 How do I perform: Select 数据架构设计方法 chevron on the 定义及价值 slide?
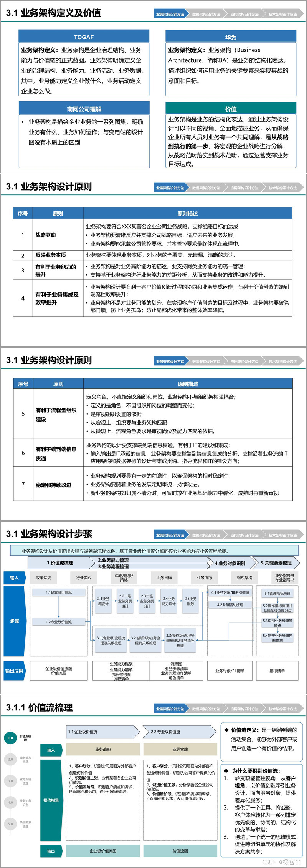[206, 14]
